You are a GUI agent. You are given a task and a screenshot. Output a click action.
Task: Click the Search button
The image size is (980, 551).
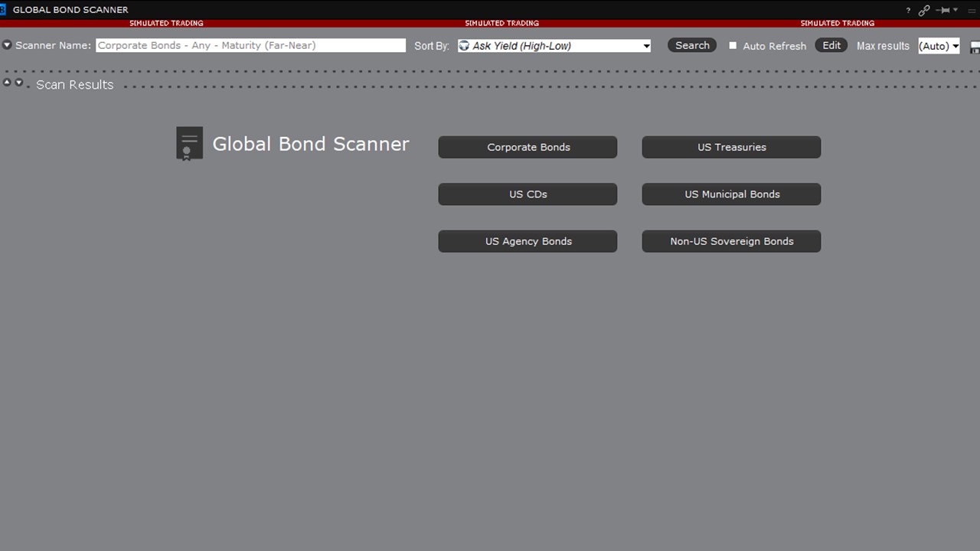coord(691,45)
